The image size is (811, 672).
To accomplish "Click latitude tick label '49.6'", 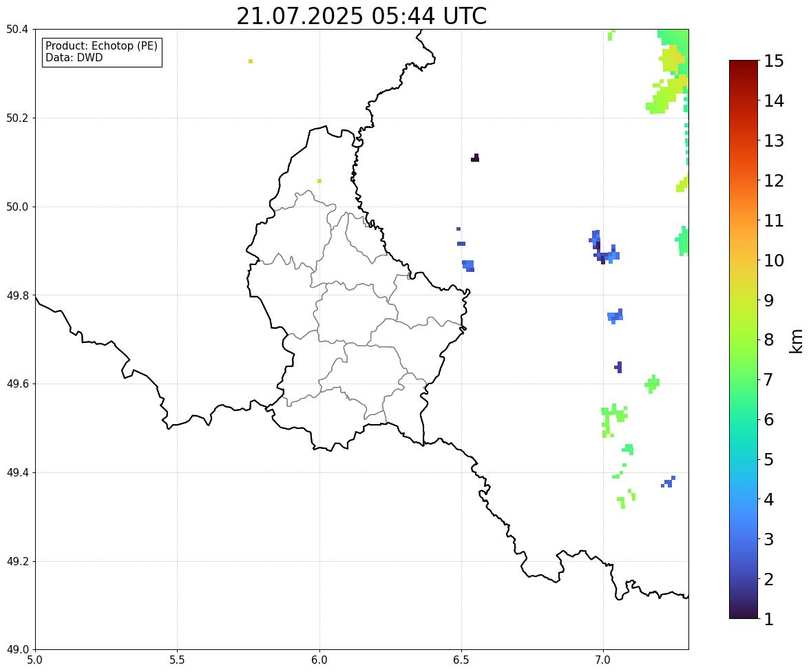I will tap(17, 384).
